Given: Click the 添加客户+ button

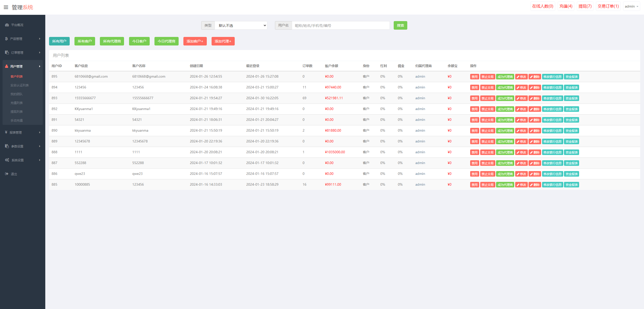Looking at the screenshot, I should coord(195,41).
